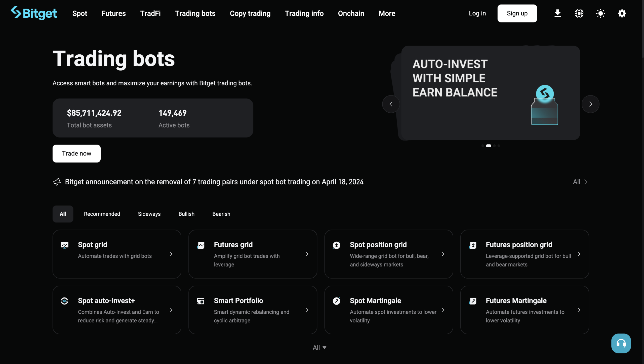Click the Sign up button
Screen dimensions: 644x364
517,13
